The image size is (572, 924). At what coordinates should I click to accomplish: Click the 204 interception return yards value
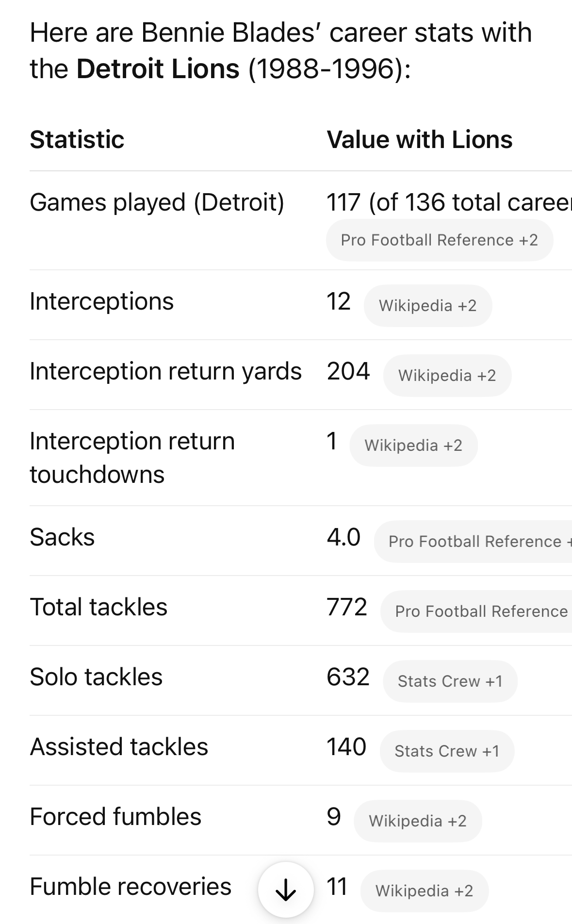tap(348, 371)
